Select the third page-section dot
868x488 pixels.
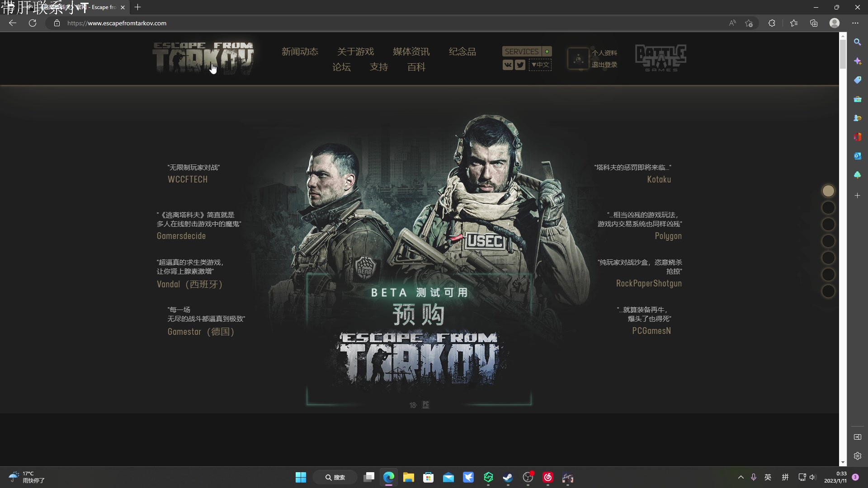click(828, 225)
